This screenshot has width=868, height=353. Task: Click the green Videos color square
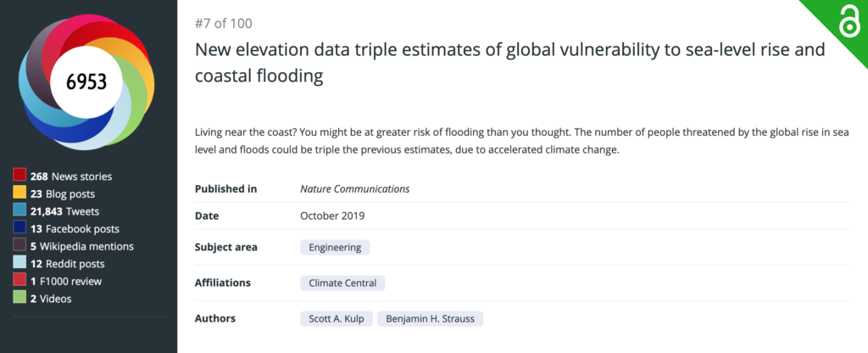(x=19, y=298)
